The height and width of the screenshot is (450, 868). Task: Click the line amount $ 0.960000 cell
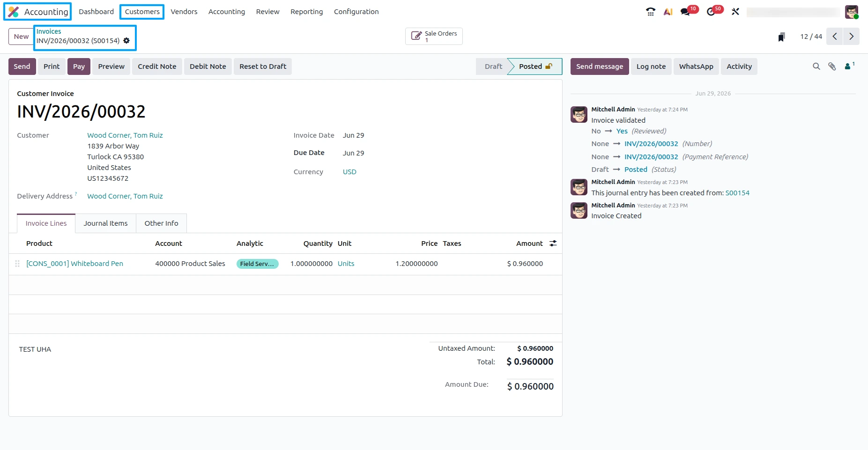pyautogui.click(x=525, y=264)
